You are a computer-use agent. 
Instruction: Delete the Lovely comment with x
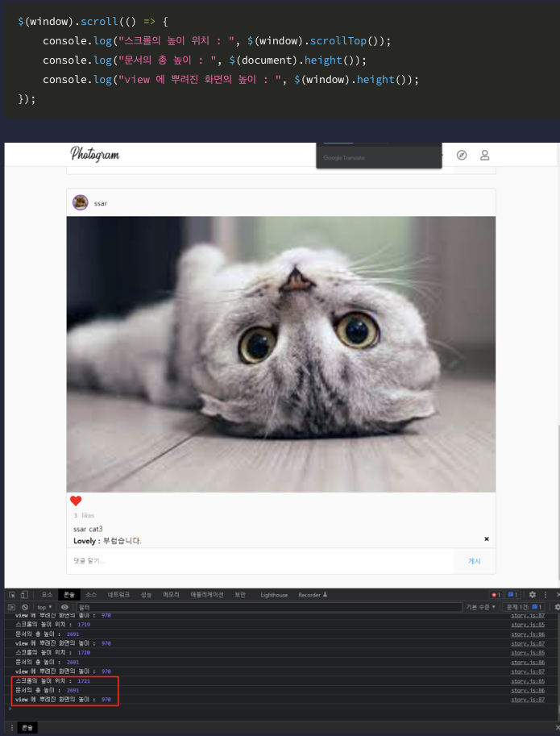coord(487,538)
